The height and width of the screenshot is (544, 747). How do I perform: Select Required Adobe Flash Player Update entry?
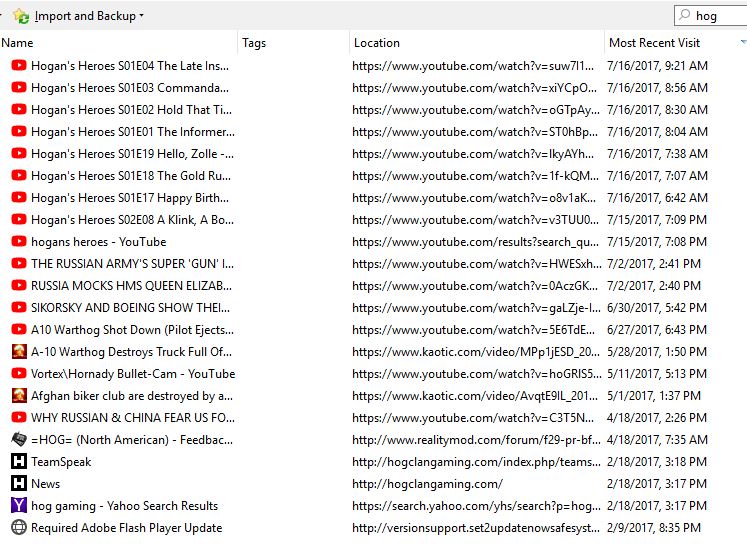[x=127, y=528]
